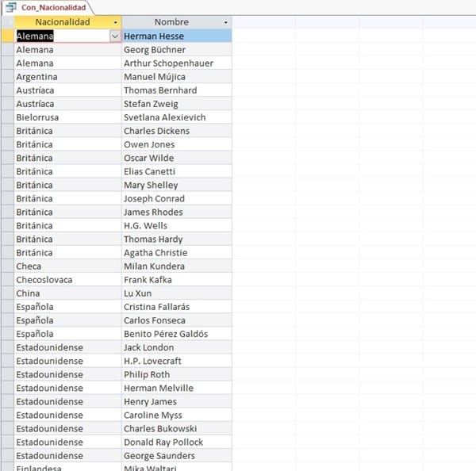Click the cell Cristina Fallarás
This screenshot has width=476, height=471.
177,307
